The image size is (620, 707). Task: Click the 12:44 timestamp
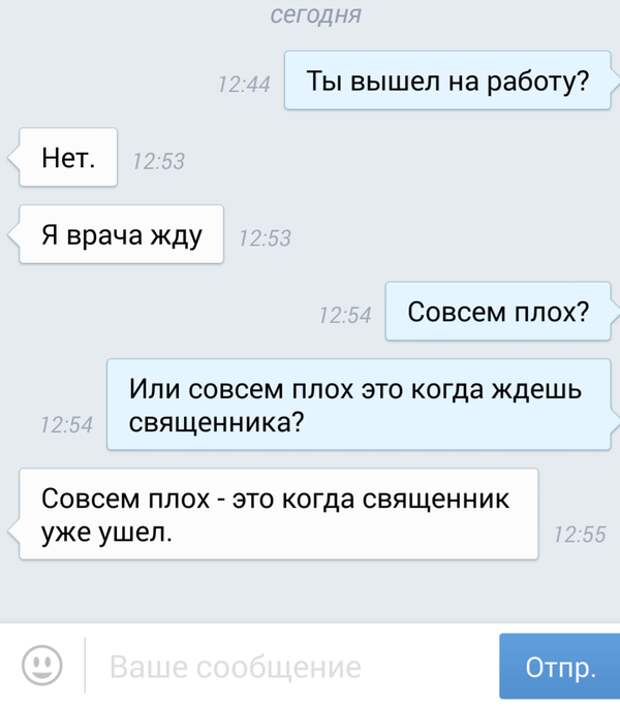[244, 84]
